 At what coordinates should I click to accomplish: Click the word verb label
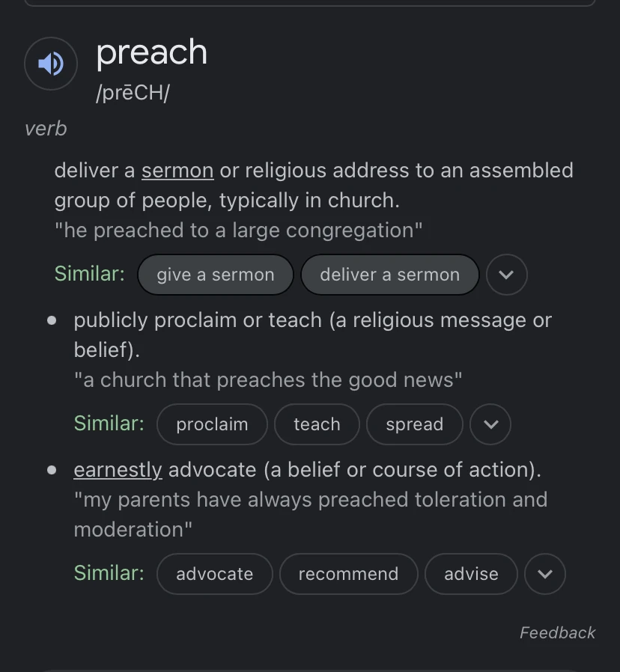45,129
